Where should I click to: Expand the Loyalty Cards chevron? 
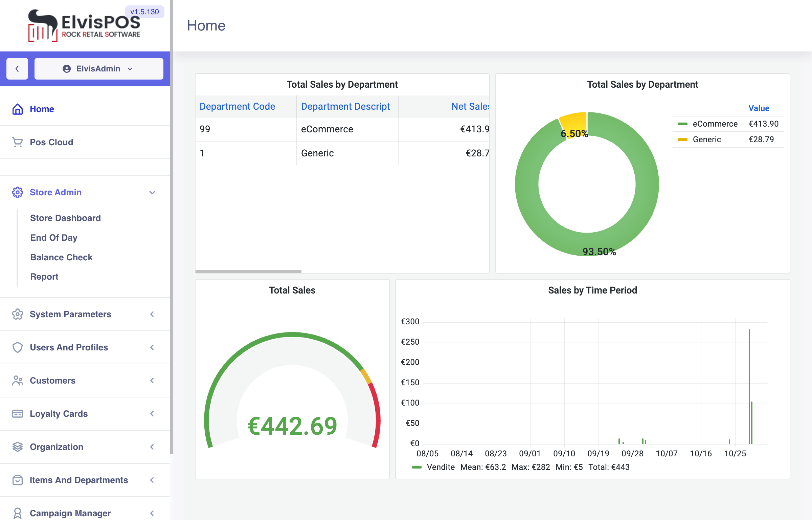click(x=152, y=414)
